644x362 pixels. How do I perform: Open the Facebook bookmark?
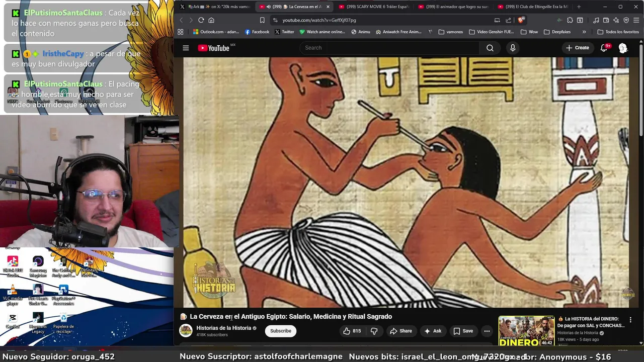point(257,32)
